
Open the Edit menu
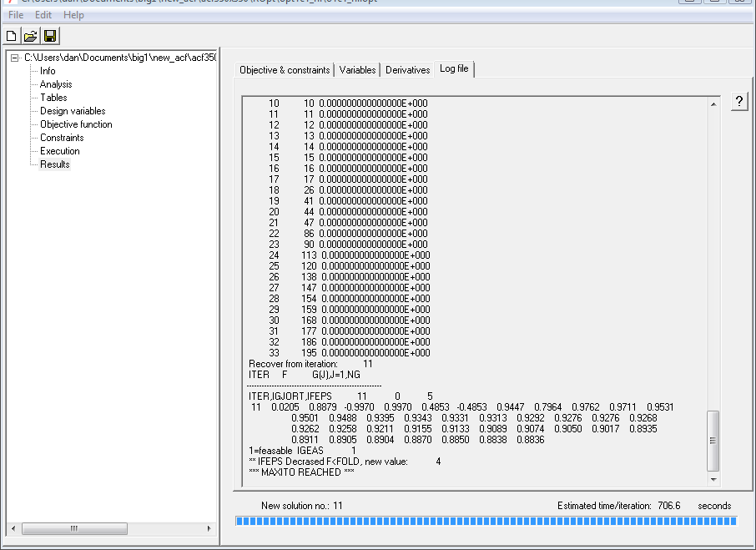[x=43, y=15]
